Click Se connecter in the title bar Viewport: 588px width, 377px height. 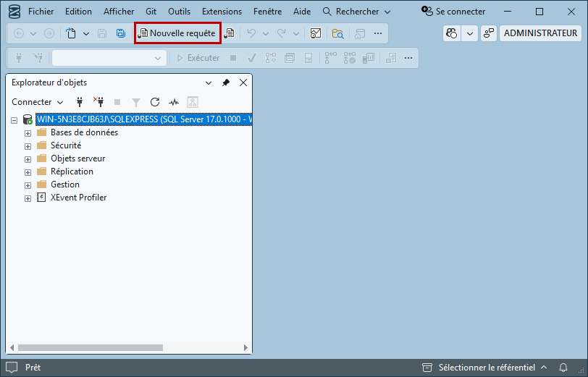[453, 12]
